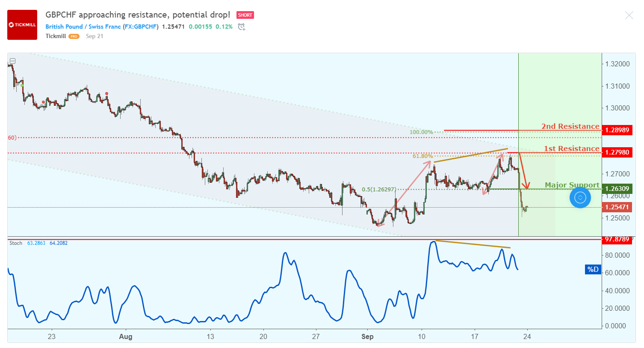
Task: Click the 0.5(1.26297) Fibonacci label
Action: (x=379, y=190)
